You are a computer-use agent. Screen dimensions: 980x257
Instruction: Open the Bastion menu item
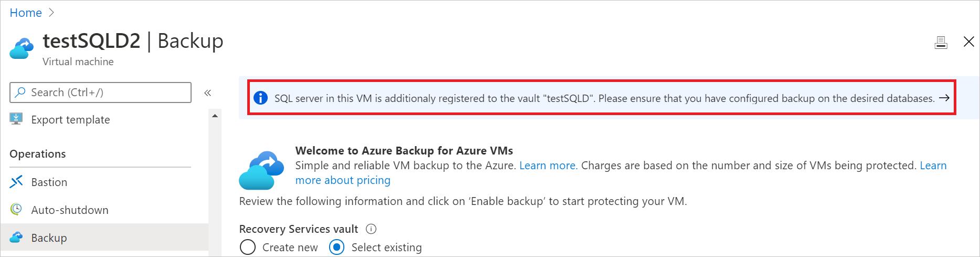(x=49, y=182)
